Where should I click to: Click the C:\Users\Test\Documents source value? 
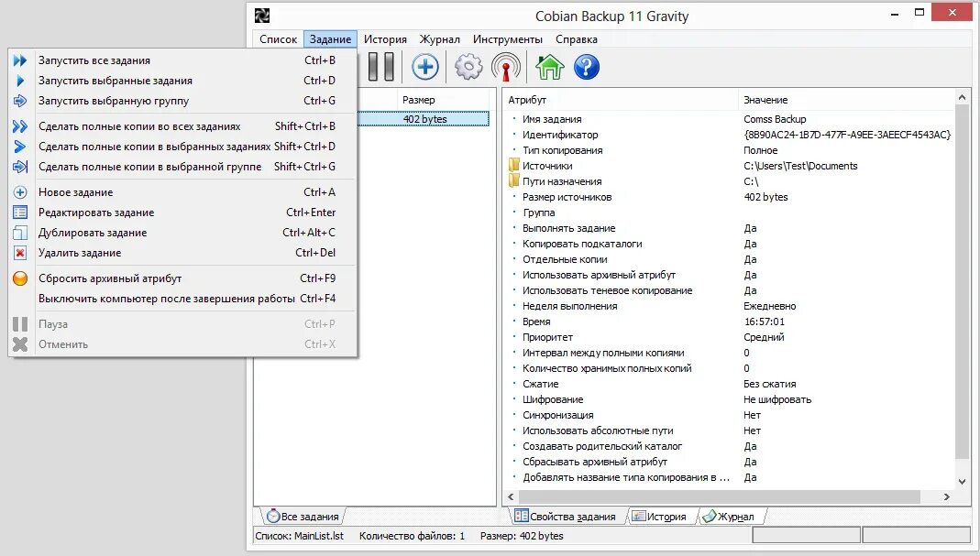click(x=800, y=166)
